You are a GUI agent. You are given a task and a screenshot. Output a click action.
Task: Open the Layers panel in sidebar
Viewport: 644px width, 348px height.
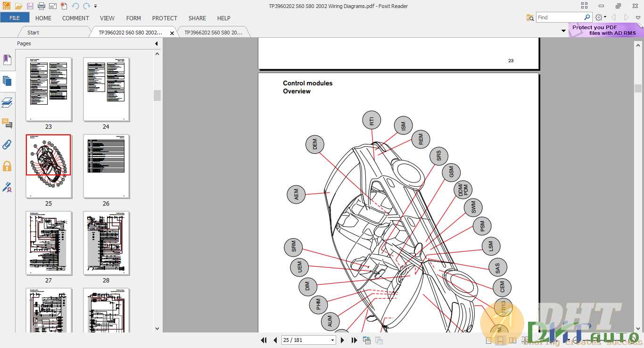(x=7, y=102)
